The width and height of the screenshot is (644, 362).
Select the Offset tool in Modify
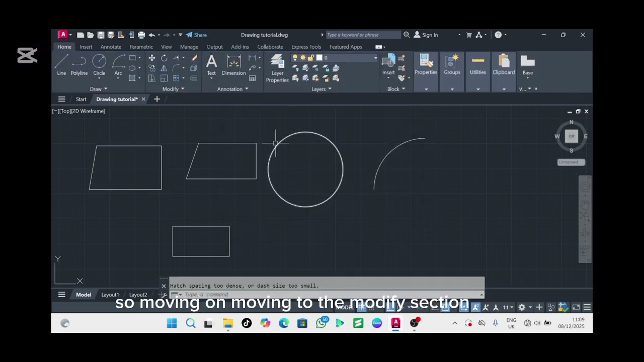point(194,78)
